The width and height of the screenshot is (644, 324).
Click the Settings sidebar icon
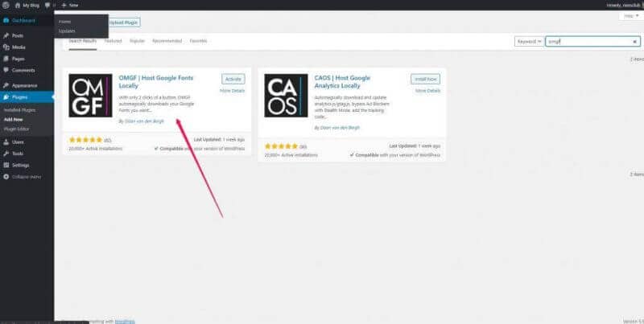[x=6, y=165]
